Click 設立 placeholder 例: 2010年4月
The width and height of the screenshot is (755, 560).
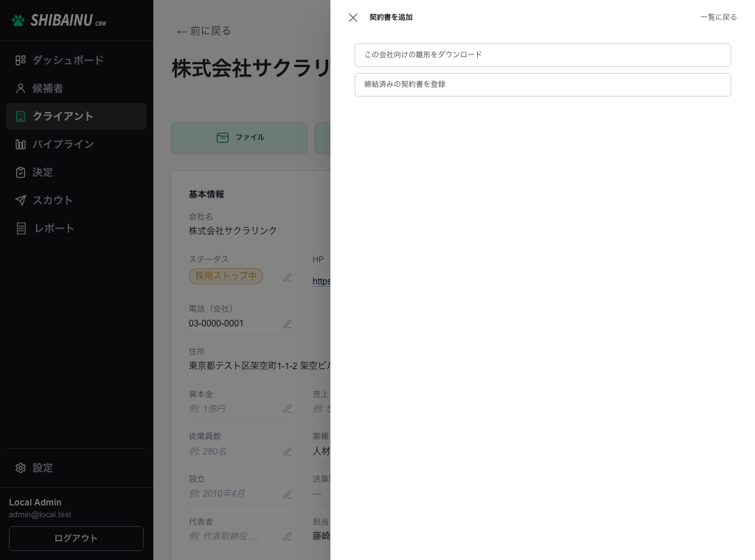coord(217,494)
